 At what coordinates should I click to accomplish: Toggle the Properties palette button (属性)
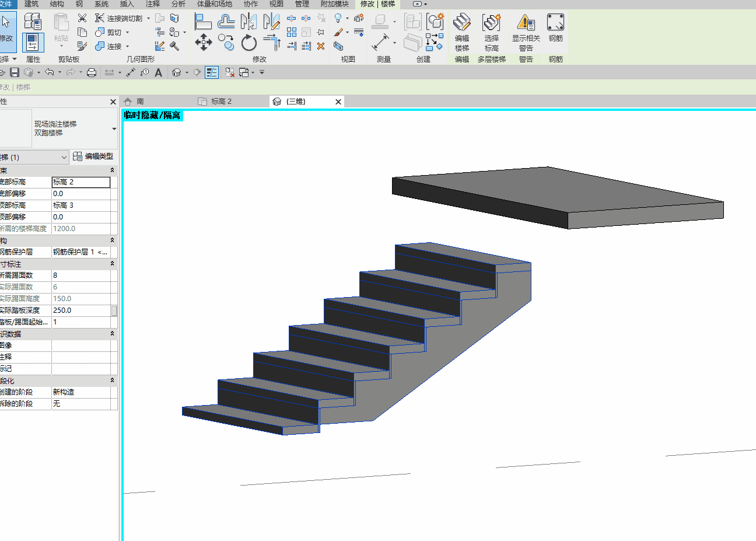coord(33,42)
